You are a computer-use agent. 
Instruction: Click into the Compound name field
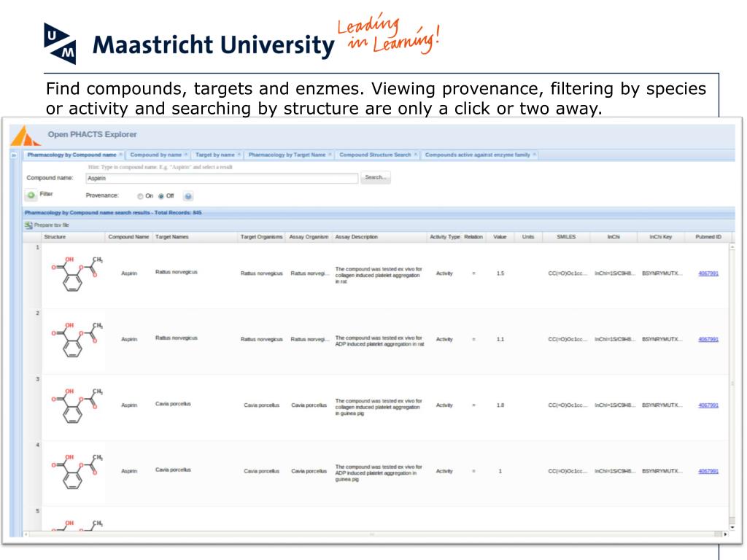[221, 178]
